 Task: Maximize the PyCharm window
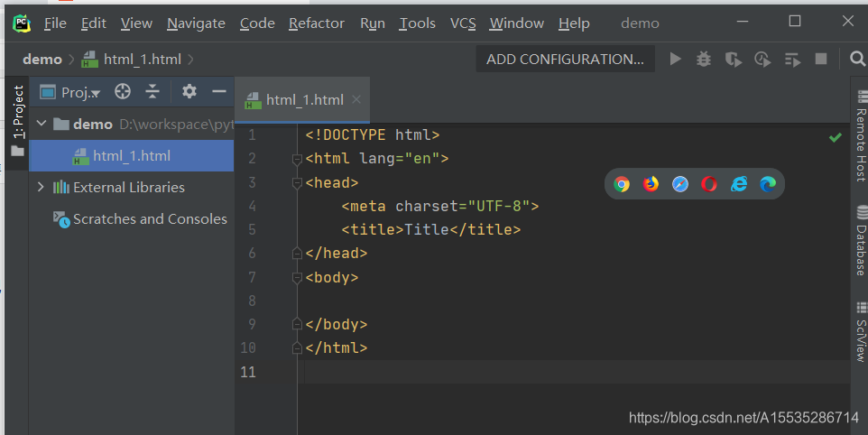pyautogui.click(x=795, y=21)
